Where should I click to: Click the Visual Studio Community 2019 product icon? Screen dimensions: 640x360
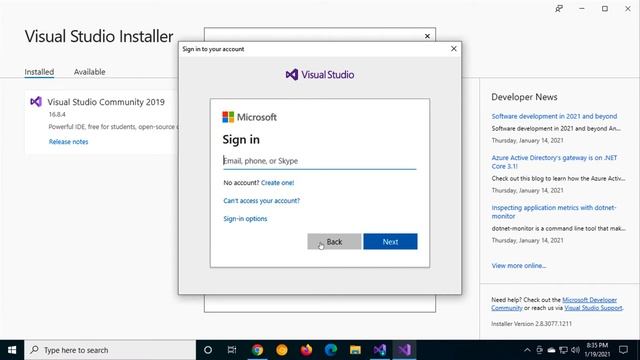pyautogui.click(x=36, y=102)
